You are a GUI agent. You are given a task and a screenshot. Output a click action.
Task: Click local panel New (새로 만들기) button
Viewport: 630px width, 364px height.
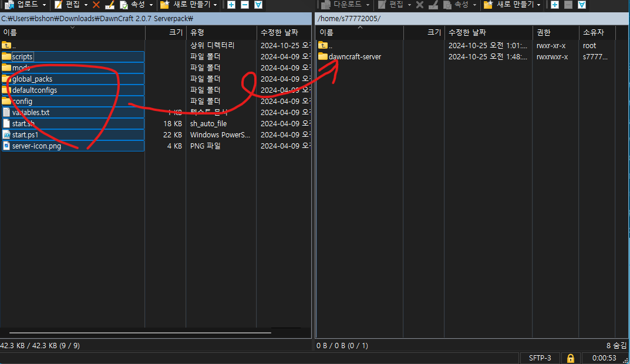pyautogui.click(x=186, y=5)
